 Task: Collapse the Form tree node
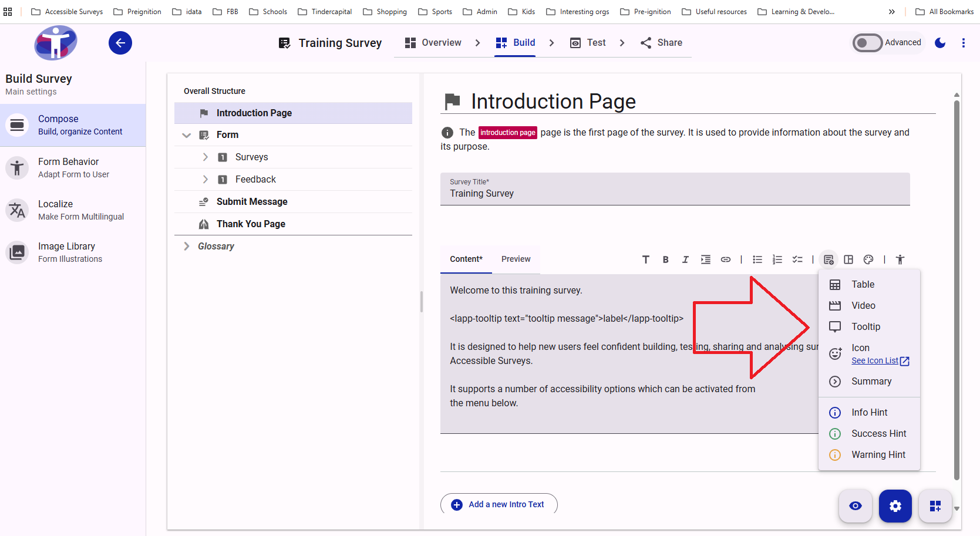tap(187, 135)
